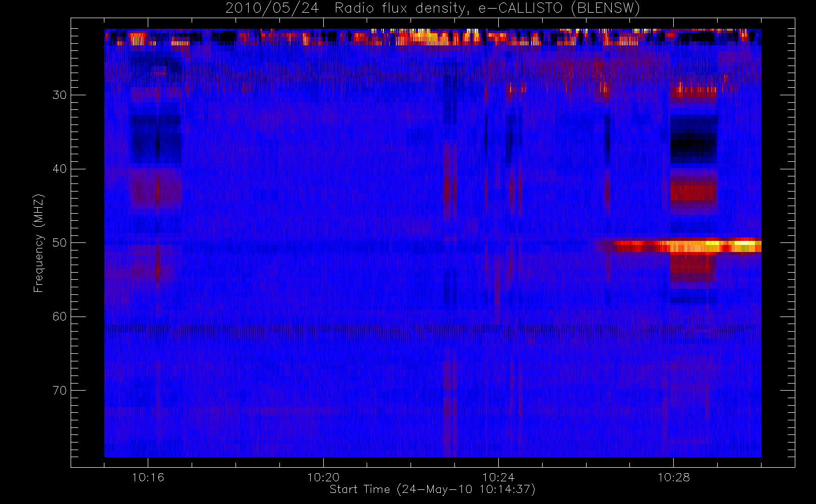Click the 10:20 time tick label
816x504 pixels.
(x=323, y=477)
